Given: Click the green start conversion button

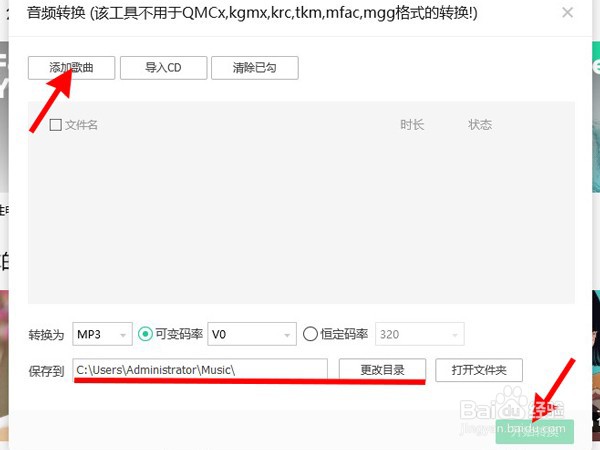Looking at the screenshot, I should pos(535,432).
